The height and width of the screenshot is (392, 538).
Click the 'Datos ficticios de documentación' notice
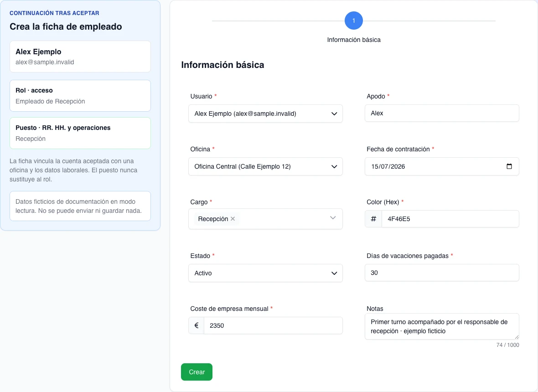tap(80, 206)
